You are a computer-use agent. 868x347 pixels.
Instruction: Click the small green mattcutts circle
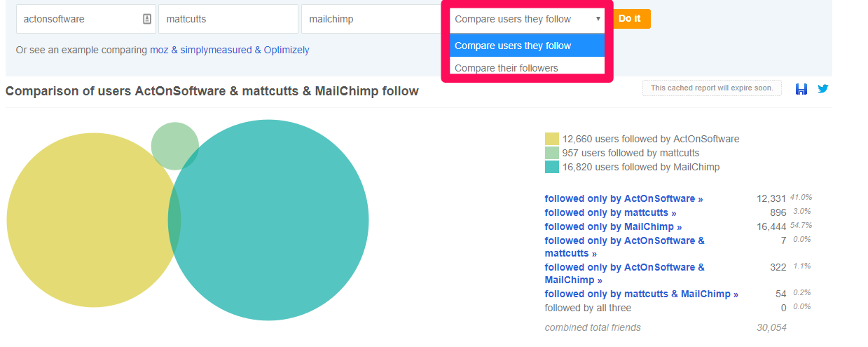(x=173, y=142)
